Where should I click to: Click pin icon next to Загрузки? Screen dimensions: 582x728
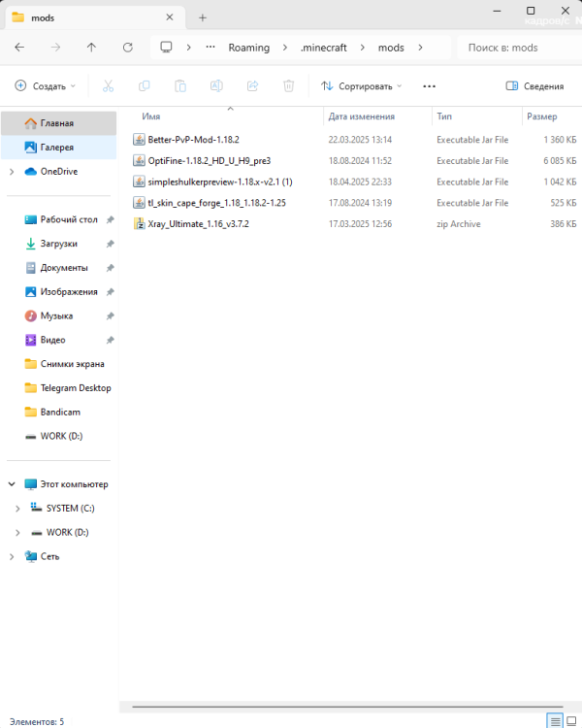pos(110,244)
